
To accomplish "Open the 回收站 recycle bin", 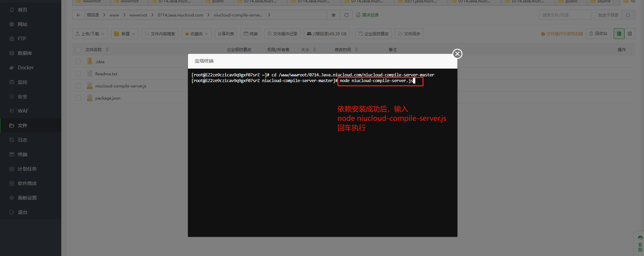I will click(598, 34).
